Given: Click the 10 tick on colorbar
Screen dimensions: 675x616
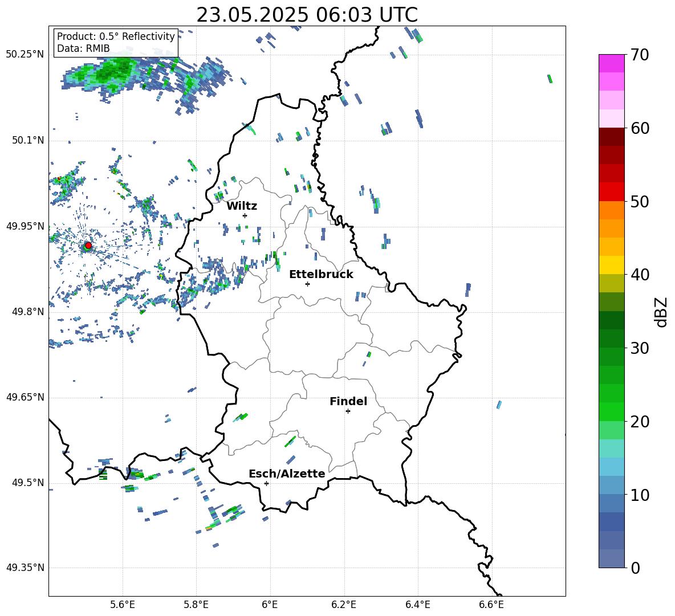Looking at the screenshot, I should tap(640, 495).
